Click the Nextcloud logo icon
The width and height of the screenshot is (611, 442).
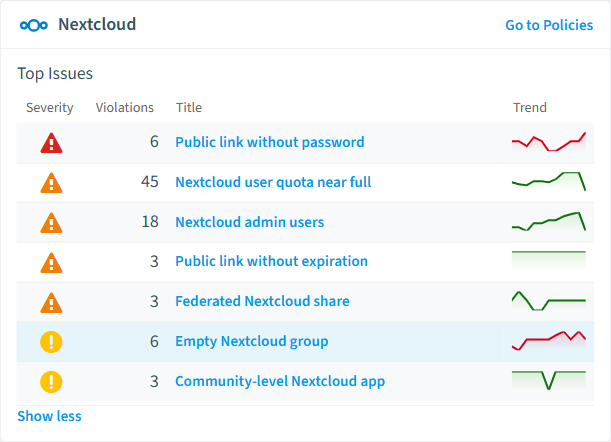[x=34, y=25]
